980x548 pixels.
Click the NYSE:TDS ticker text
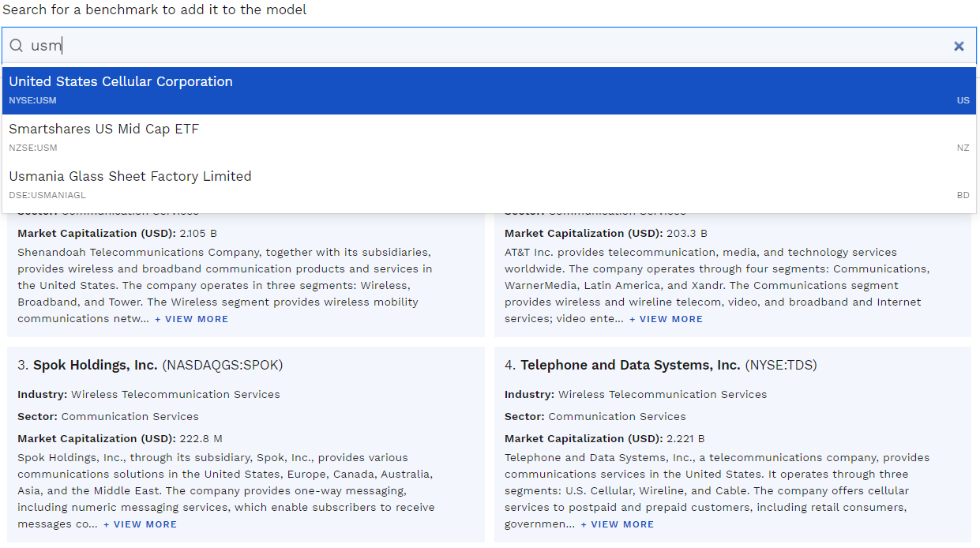(x=781, y=365)
